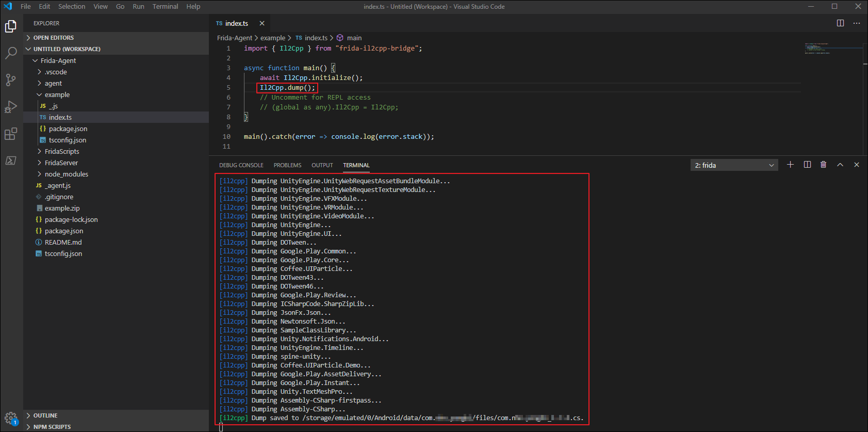Maximize the panel size with up chevron
The height and width of the screenshot is (432, 868).
840,165
